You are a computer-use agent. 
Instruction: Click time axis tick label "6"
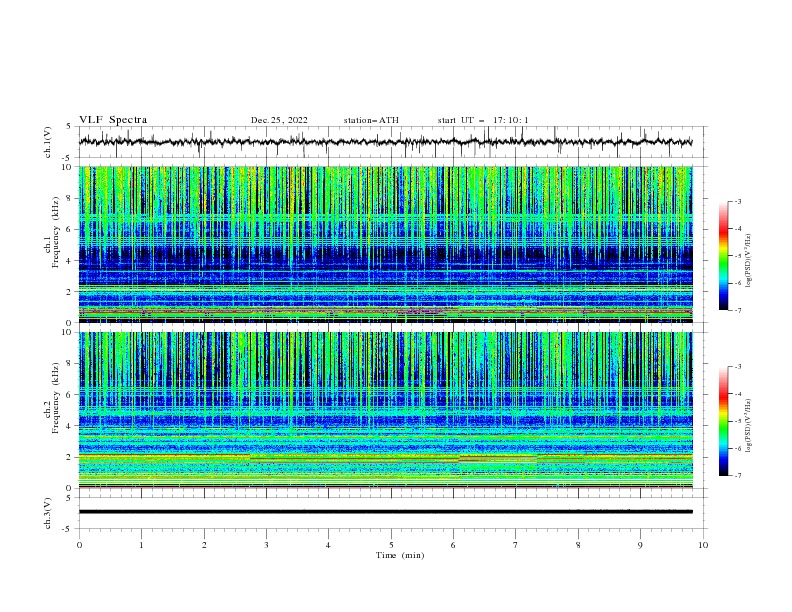453,545
